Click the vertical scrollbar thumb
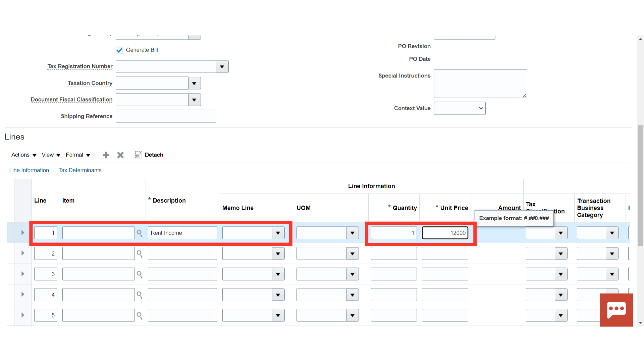Screen dimensions: 644x362 click(640, 186)
